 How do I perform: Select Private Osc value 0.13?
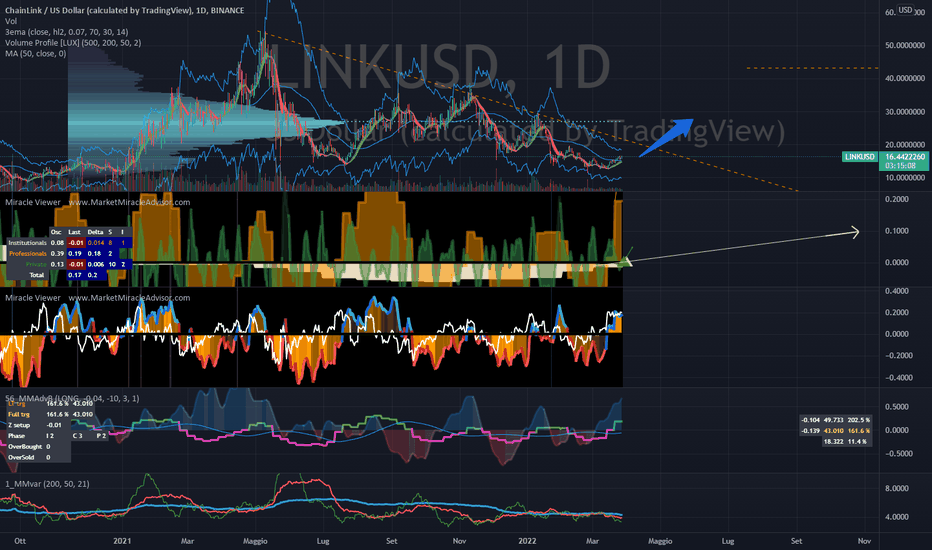pos(57,264)
